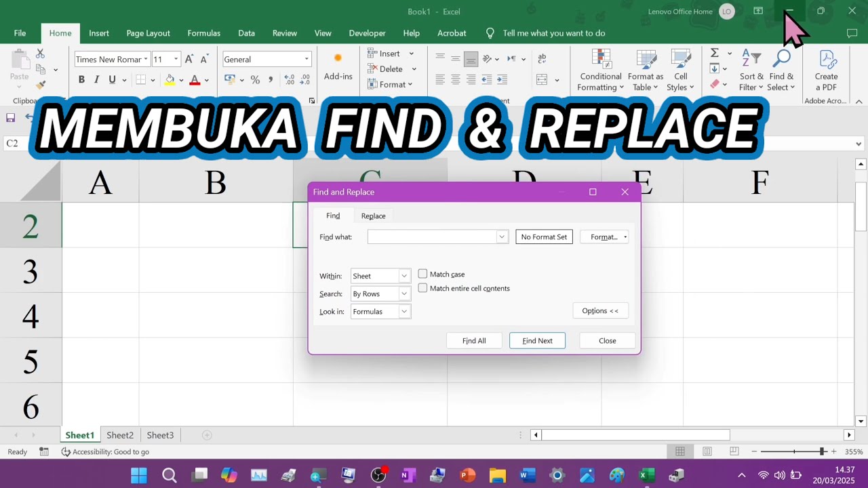Open the Find & Select menu
The height and width of the screenshot is (488, 868).
(x=781, y=70)
